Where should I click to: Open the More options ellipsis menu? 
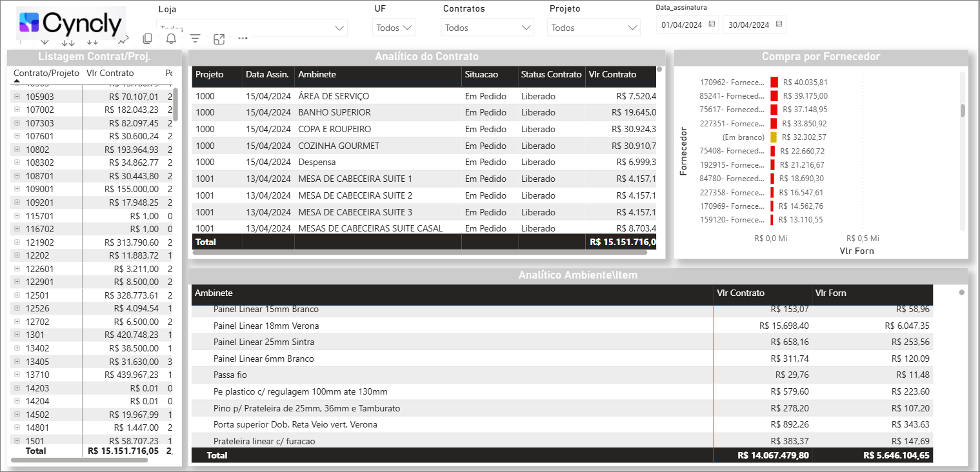point(243,39)
